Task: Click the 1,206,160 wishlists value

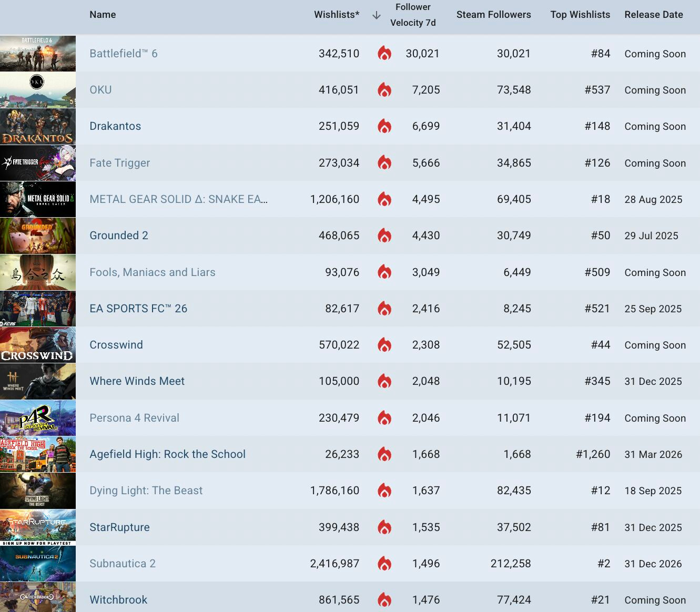Action: pyautogui.click(x=335, y=199)
